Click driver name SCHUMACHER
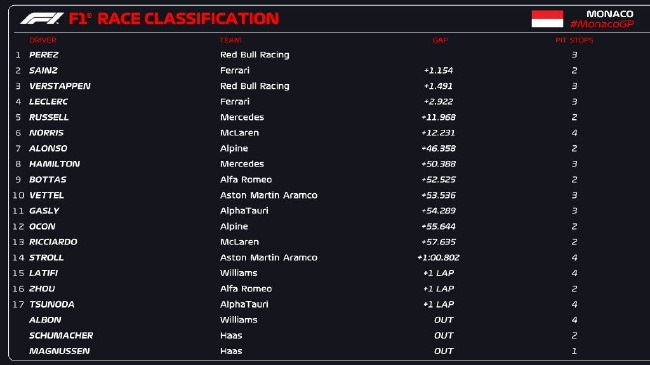This screenshot has width=650, height=365. pos(61,335)
